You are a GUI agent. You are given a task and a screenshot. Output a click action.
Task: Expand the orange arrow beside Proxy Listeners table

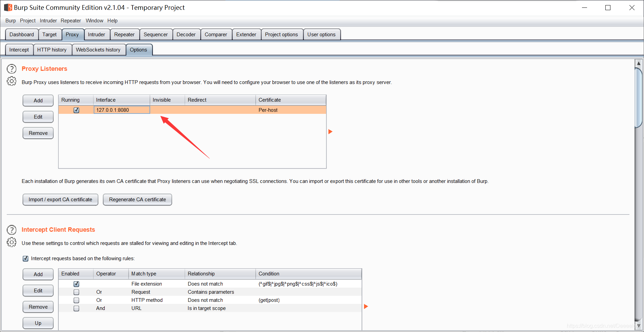[330, 131]
